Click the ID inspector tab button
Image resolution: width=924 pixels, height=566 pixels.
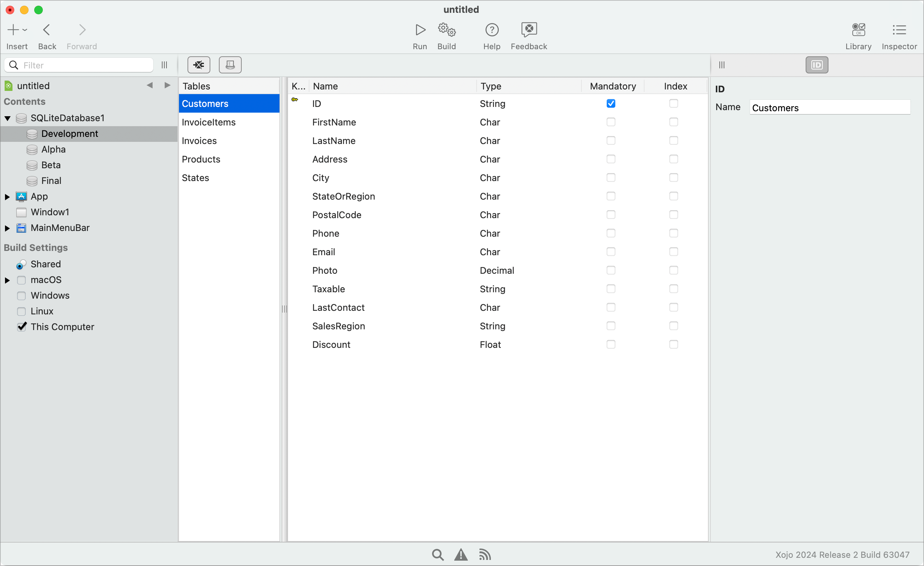(816, 65)
